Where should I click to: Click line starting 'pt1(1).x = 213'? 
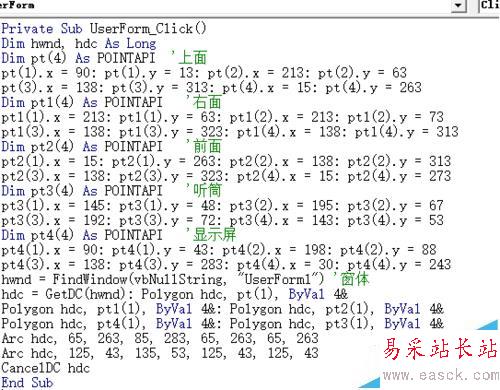(222, 117)
